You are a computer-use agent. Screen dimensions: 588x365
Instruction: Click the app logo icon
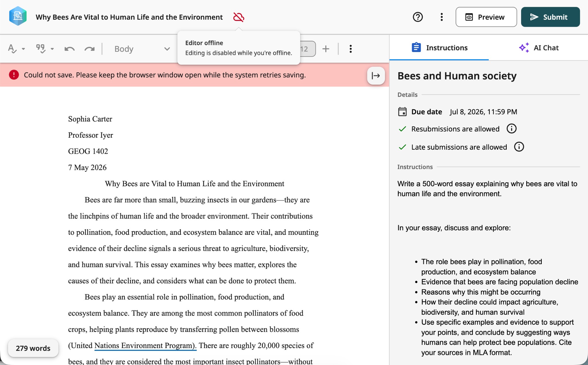tap(18, 16)
